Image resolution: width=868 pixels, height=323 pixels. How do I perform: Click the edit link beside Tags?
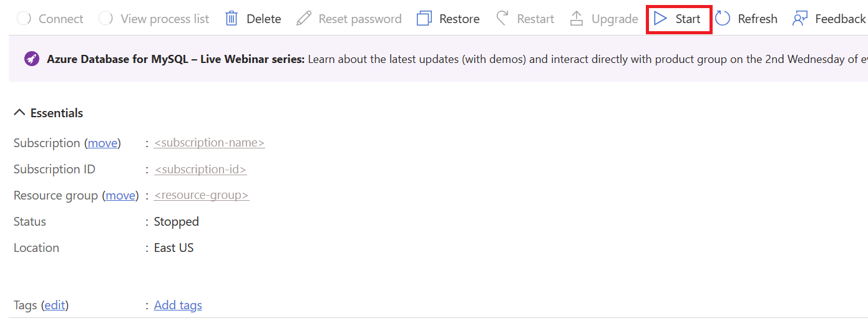[55, 305]
